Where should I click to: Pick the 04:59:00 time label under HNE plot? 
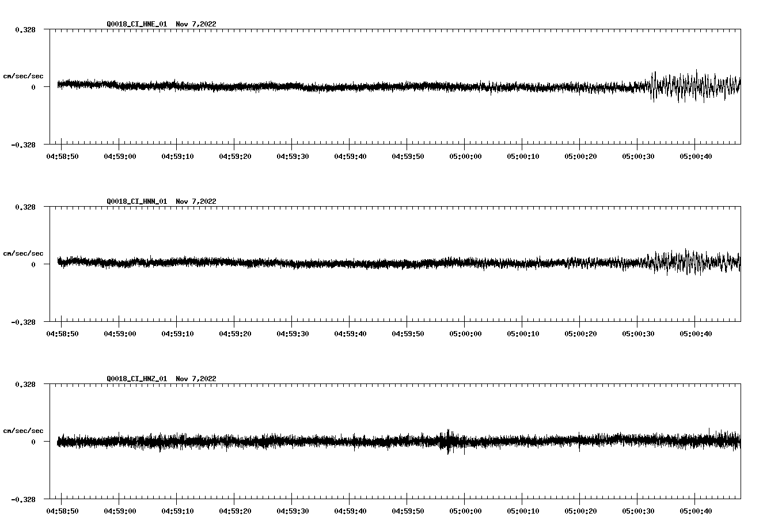click(120, 157)
